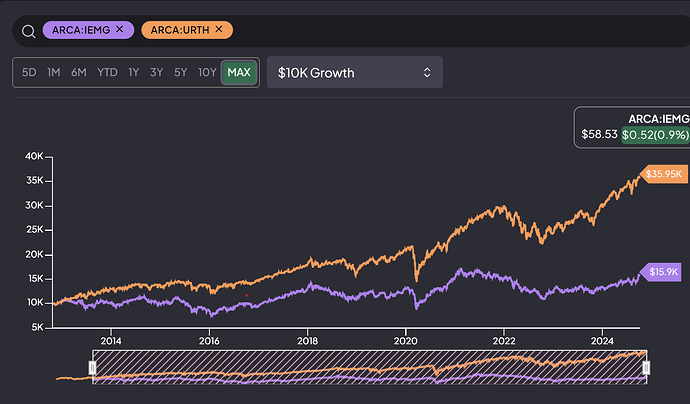Pick the 3Y time range
The height and width of the screenshot is (404, 690).
click(156, 72)
